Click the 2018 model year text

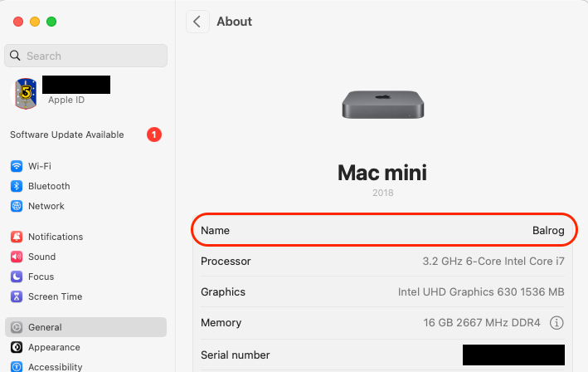[383, 193]
